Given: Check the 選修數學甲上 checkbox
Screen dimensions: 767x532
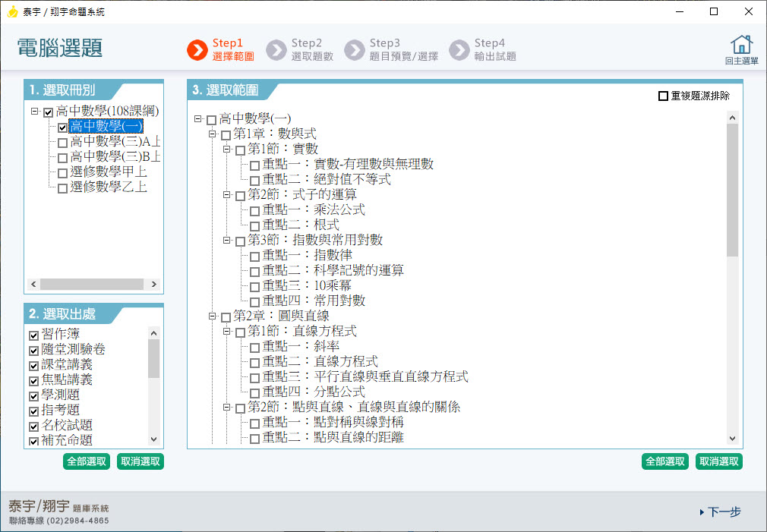Looking at the screenshot, I should tap(62, 173).
